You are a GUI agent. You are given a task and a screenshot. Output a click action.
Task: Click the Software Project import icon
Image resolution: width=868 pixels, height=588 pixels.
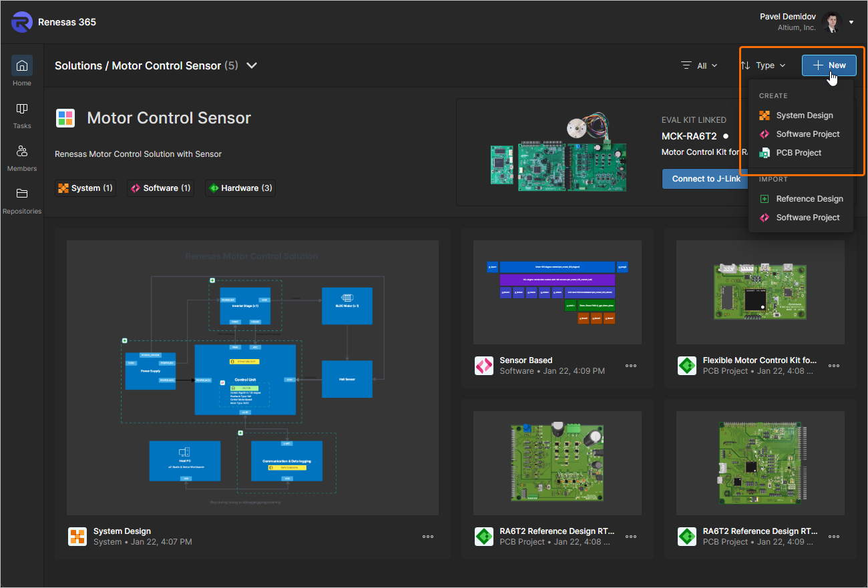coord(765,218)
